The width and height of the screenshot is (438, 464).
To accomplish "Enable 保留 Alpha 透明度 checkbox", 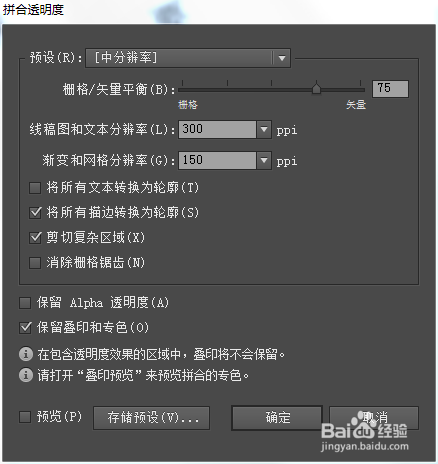I will pyautogui.click(x=25, y=303).
